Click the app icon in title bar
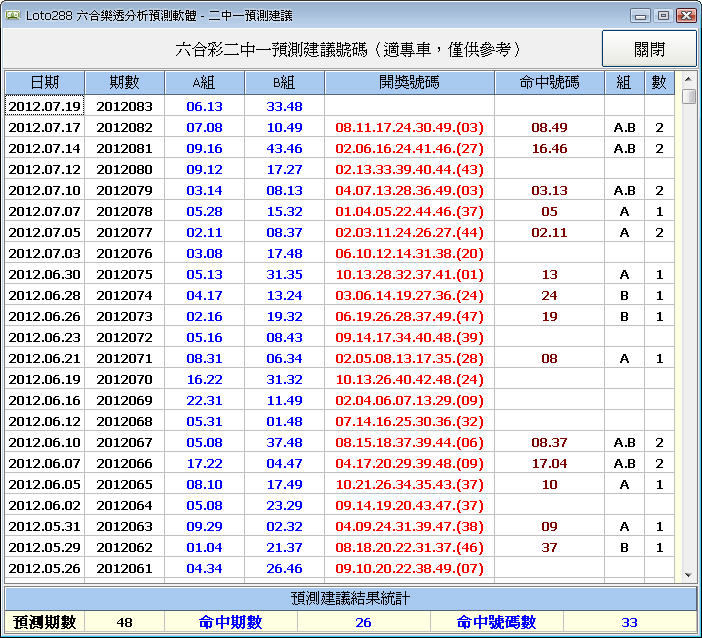702x638 pixels. point(13,15)
